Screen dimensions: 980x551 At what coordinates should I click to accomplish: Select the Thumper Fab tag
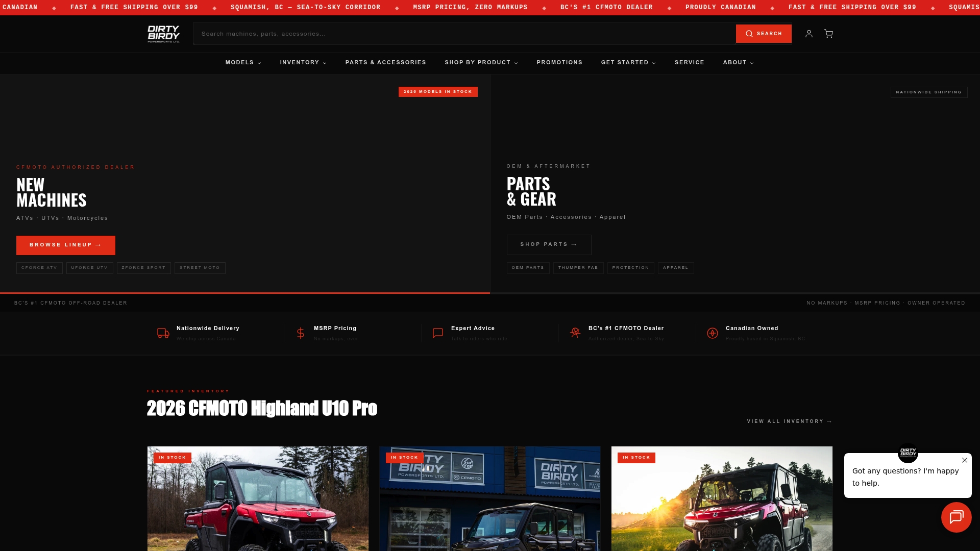578,268
